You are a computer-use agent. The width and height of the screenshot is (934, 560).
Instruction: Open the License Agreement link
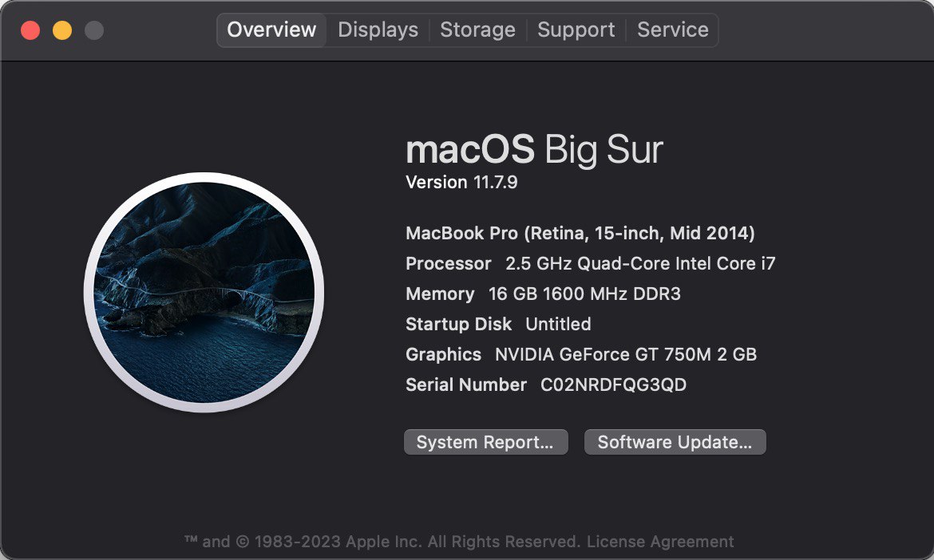660,542
